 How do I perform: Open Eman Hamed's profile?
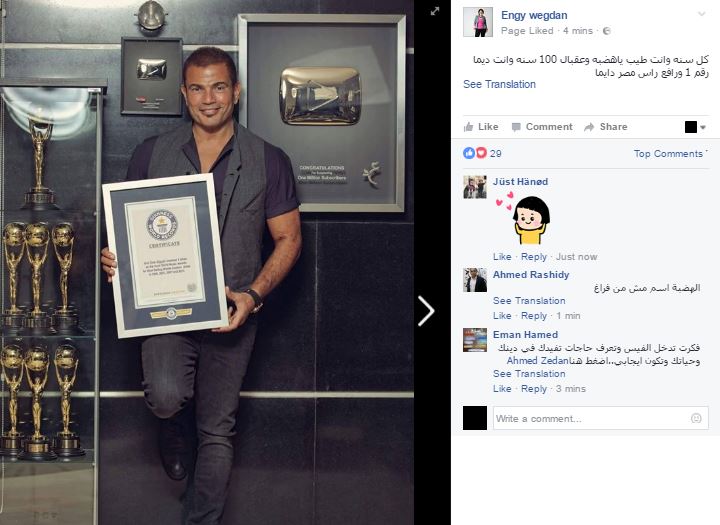coord(525,334)
